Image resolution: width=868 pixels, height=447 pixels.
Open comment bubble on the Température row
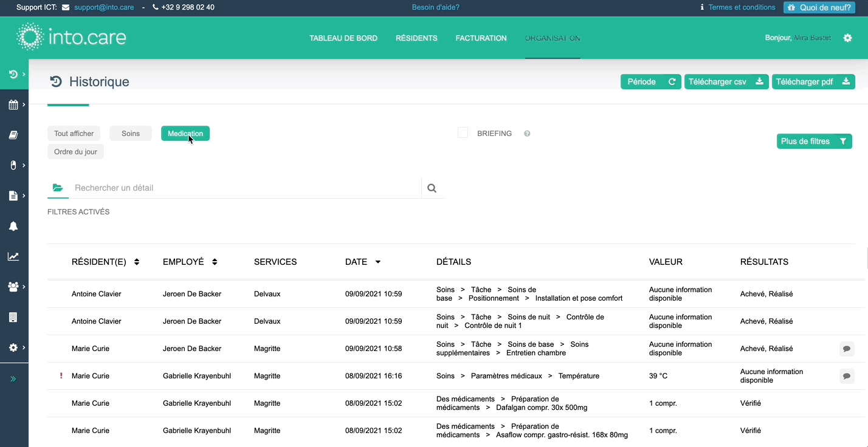[847, 376]
